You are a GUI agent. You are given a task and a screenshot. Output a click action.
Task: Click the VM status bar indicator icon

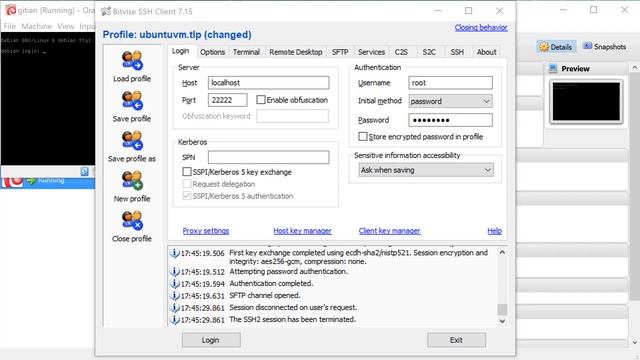pos(84,171)
